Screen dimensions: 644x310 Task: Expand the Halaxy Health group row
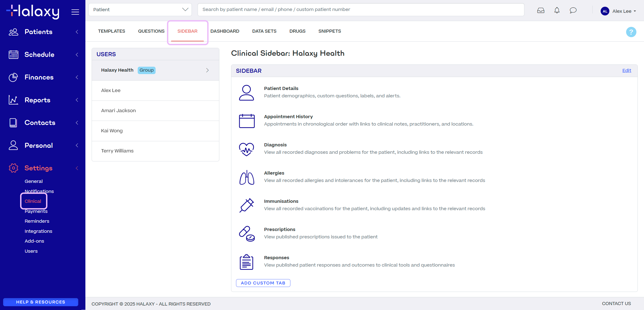click(x=207, y=70)
